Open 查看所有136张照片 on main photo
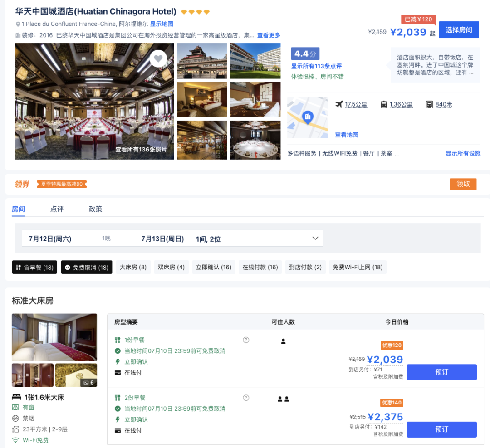Image resolution: width=490 pixels, height=448 pixels. (x=141, y=149)
